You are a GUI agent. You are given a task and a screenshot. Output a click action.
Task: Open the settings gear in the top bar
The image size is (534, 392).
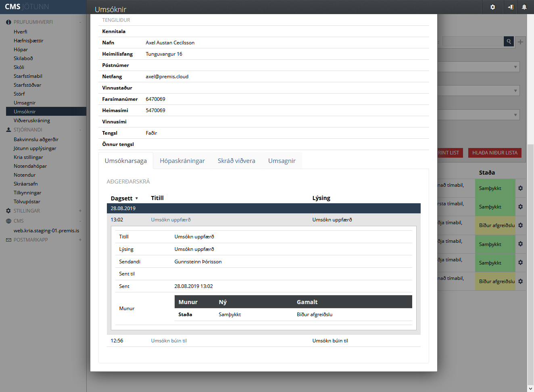492,7
